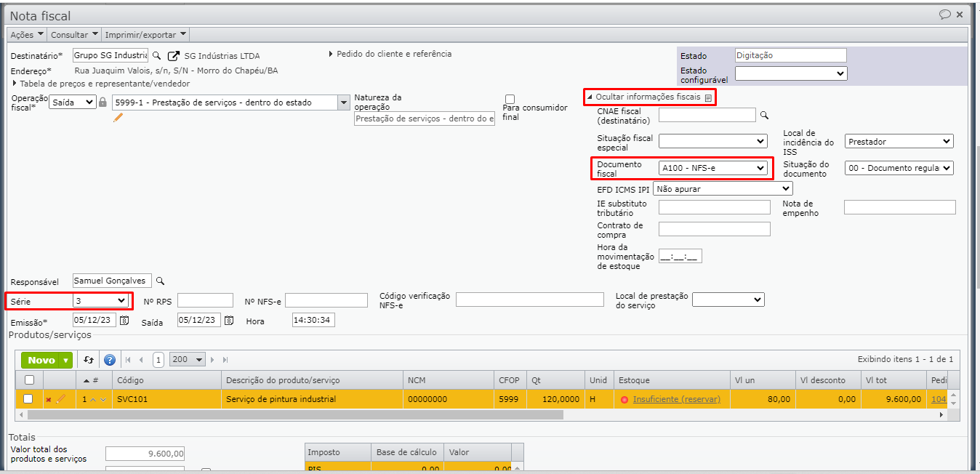Expand Pedido do cliente e referência

(x=390, y=54)
